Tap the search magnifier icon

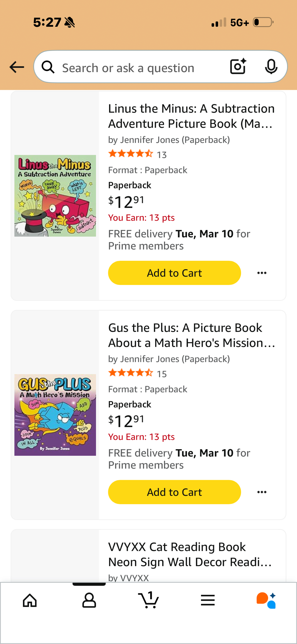48,67
